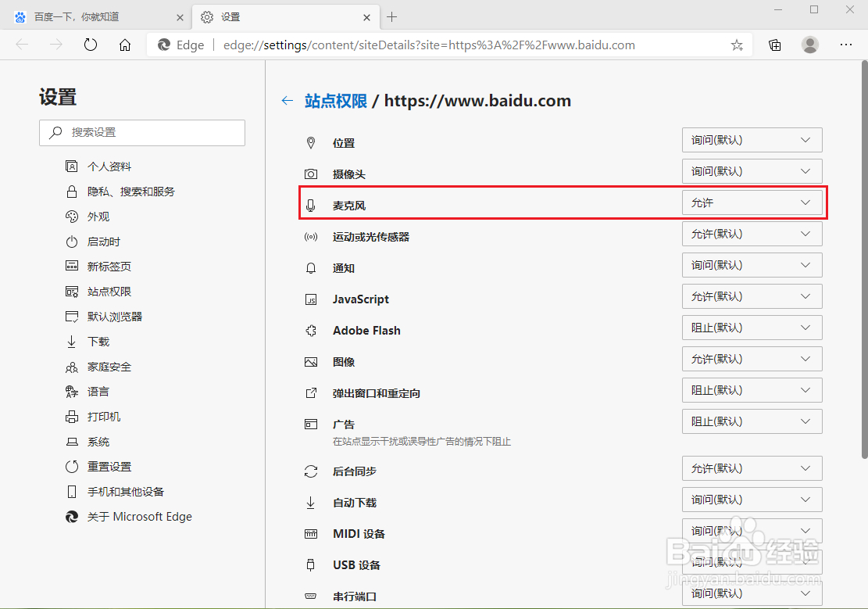Expand the 图像 permission dropdown
This screenshot has height=609, width=868.
[x=752, y=359]
